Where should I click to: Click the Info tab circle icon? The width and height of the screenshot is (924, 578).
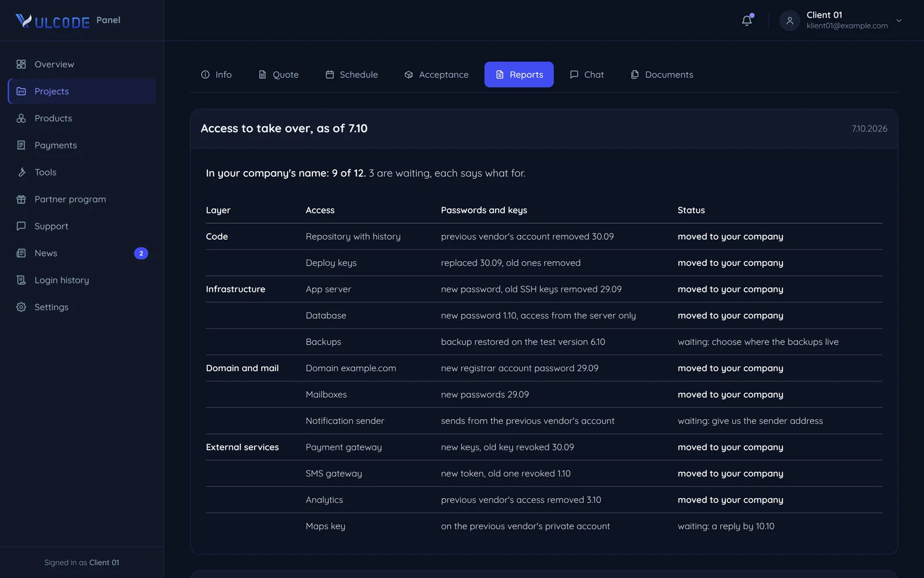click(x=205, y=75)
